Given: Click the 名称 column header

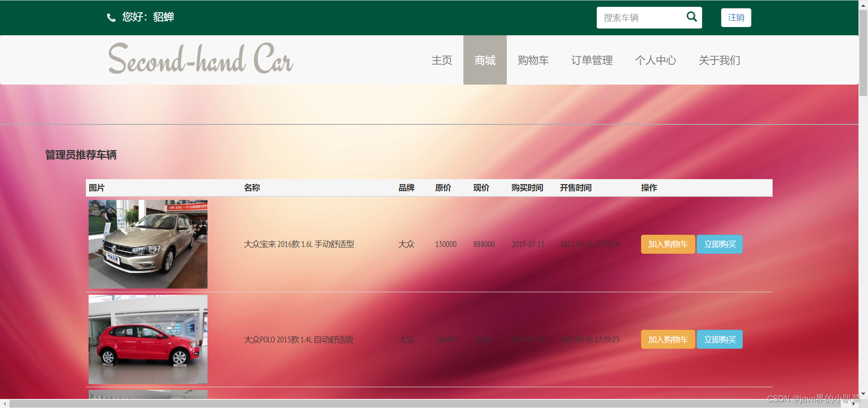Looking at the screenshot, I should (x=252, y=188).
